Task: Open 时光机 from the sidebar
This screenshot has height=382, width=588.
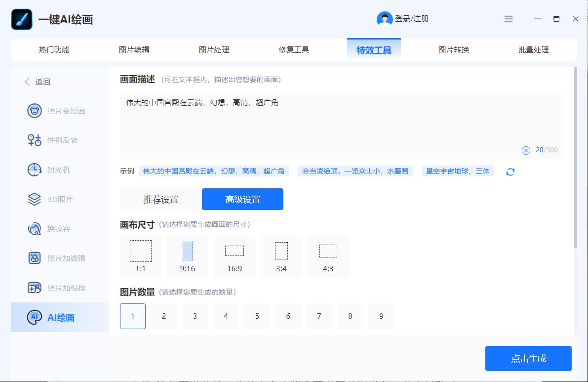Action: (60, 170)
